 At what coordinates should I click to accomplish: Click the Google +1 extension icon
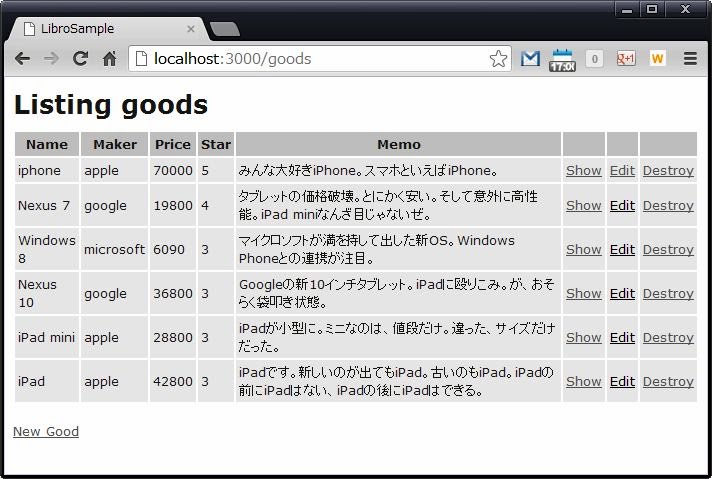click(x=626, y=59)
